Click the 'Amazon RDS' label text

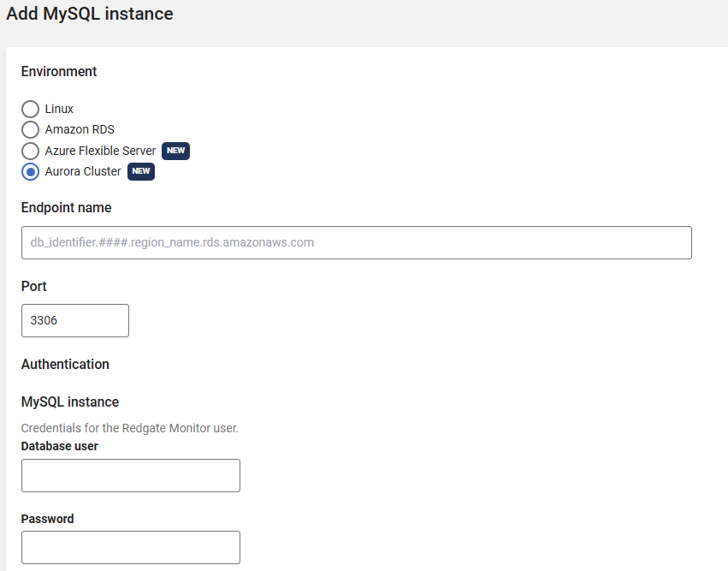(x=80, y=129)
